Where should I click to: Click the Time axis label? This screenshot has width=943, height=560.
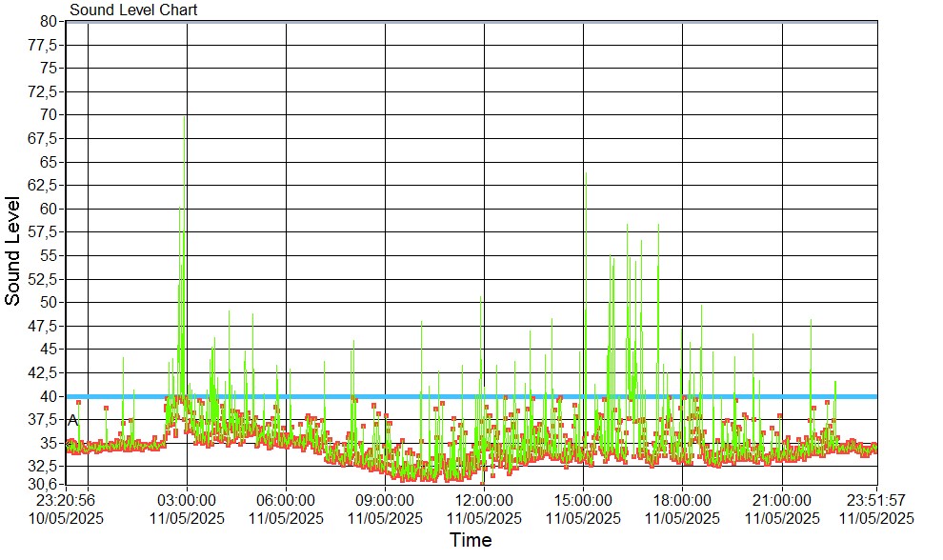(471, 541)
